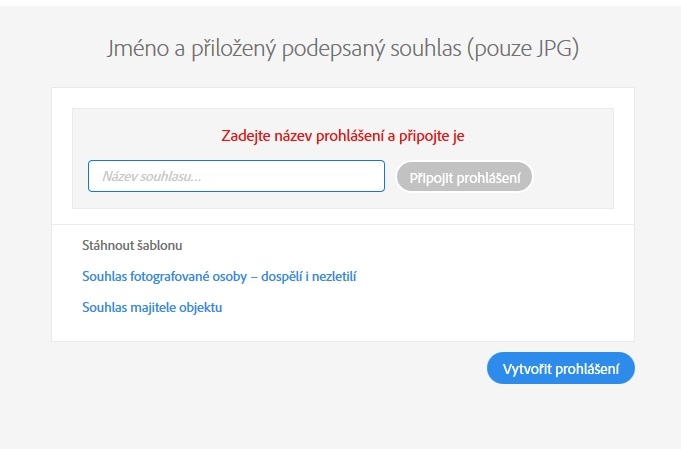The width and height of the screenshot is (681, 449).
Task: Click the Jméno a přiložený podepsaný souhlas heading
Action: click(x=342, y=49)
